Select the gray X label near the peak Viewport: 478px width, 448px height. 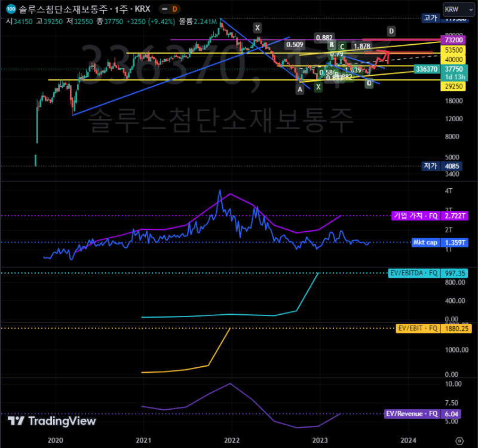coord(258,27)
